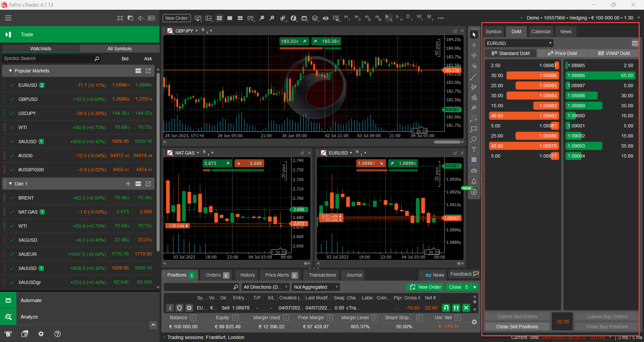
Task: Select the pencil freehand drawing tool
Action: pyautogui.click(x=474, y=87)
